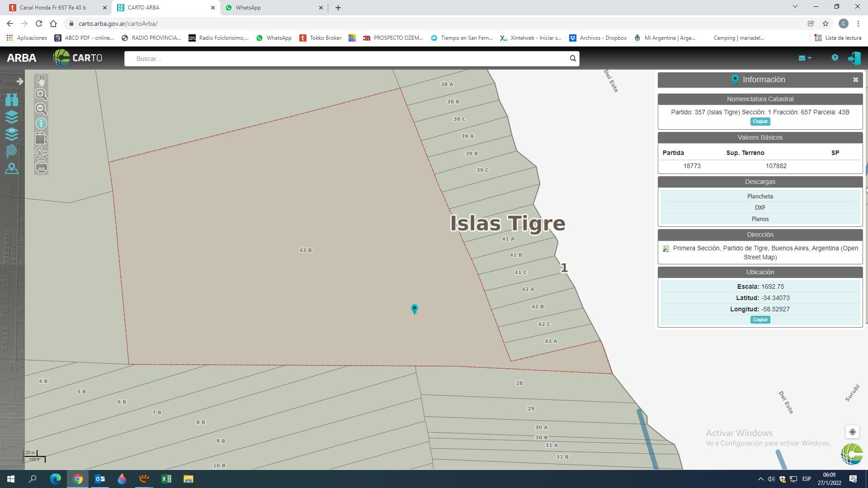868x488 pixels.
Task: Click the person location marker sidebar icon
Action: pos(12,168)
